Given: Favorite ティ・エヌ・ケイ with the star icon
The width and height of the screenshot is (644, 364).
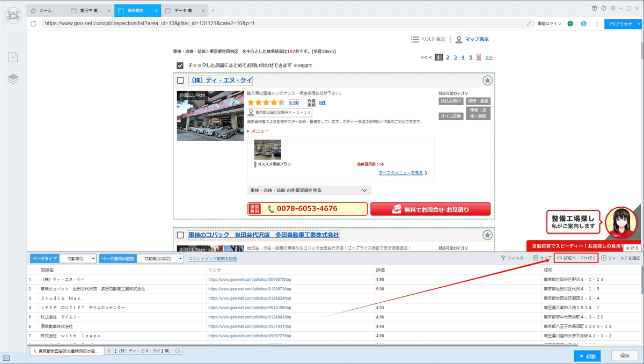Looking at the screenshot, I should point(487,81).
